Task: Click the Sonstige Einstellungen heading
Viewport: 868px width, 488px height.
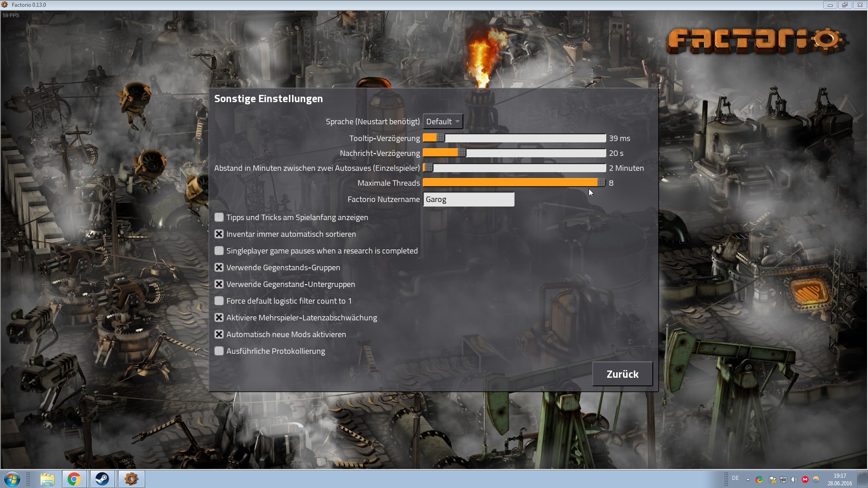Action: point(269,99)
